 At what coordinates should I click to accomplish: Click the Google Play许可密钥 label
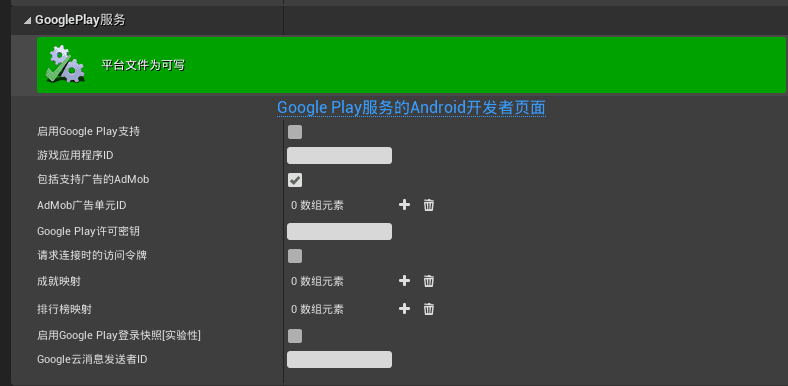point(88,231)
